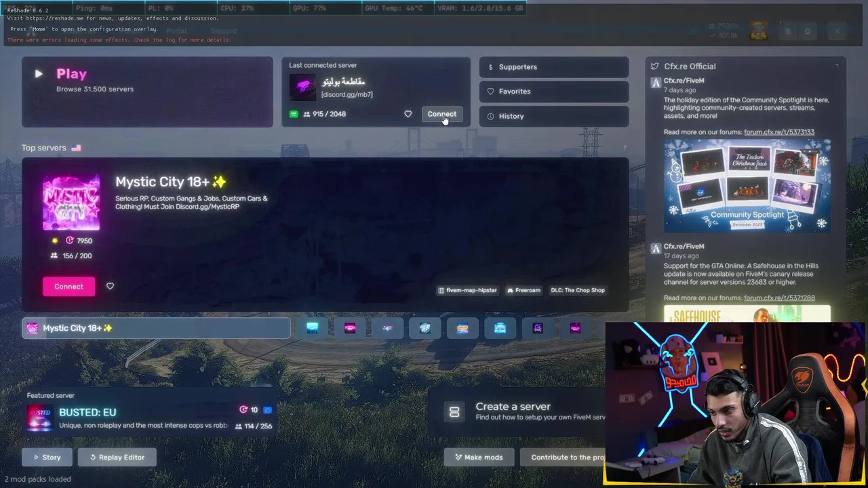Viewport: 868px width, 488px height.
Task: Change region via the US flag icon
Action: 76,148
